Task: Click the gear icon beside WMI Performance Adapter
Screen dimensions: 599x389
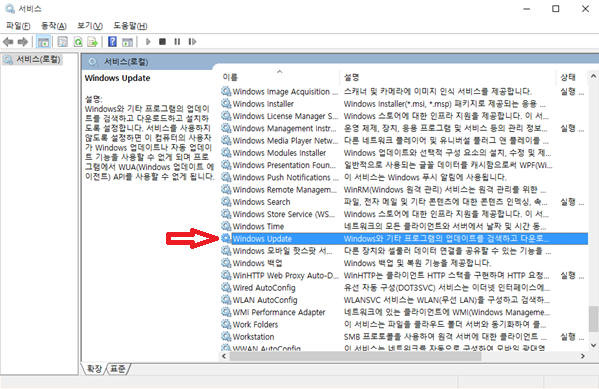Action: (x=226, y=312)
